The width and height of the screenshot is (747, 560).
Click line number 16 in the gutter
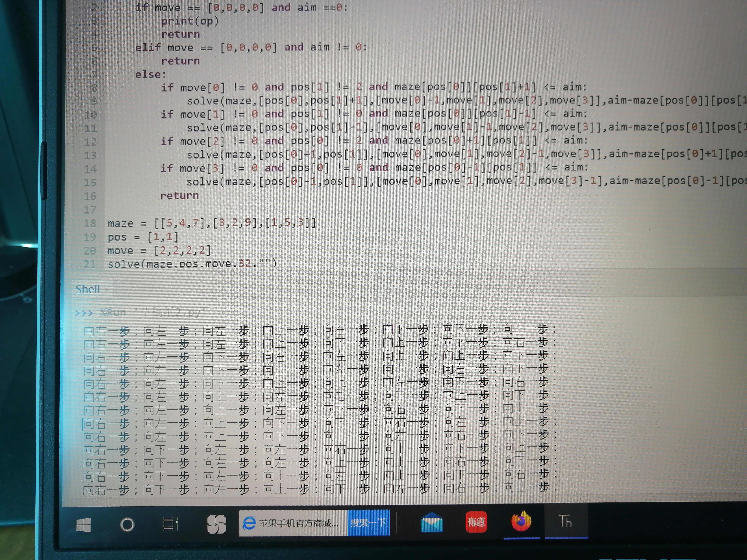[90, 196]
